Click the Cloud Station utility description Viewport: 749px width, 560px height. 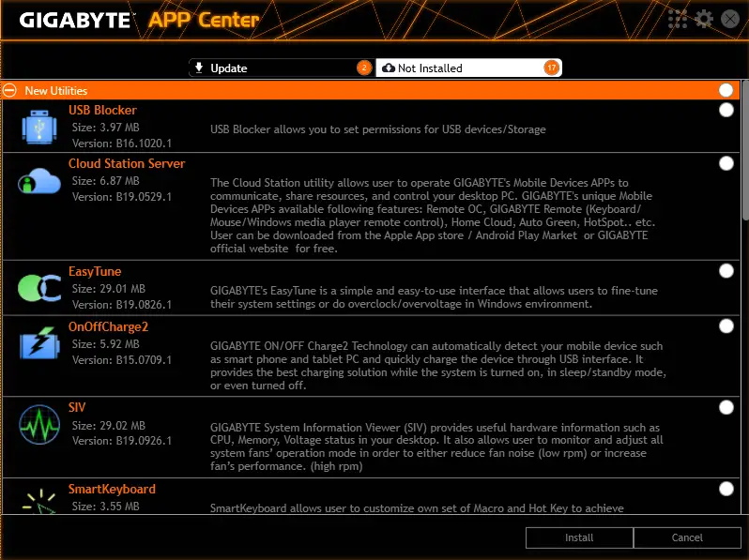point(433,216)
